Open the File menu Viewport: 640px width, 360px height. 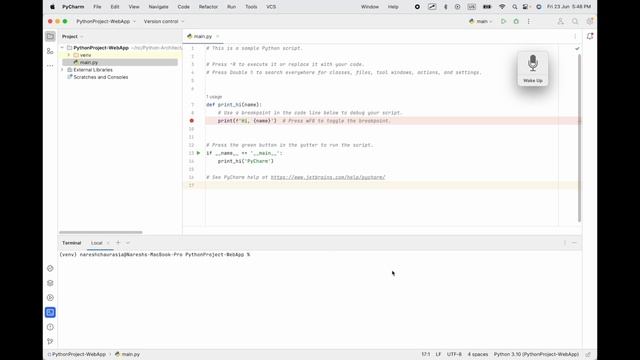tap(97, 7)
